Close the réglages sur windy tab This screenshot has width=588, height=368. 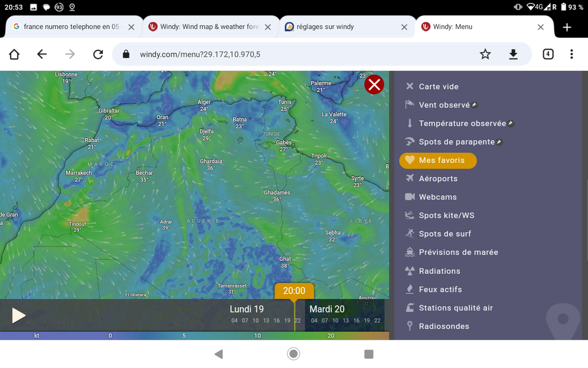(x=404, y=27)
